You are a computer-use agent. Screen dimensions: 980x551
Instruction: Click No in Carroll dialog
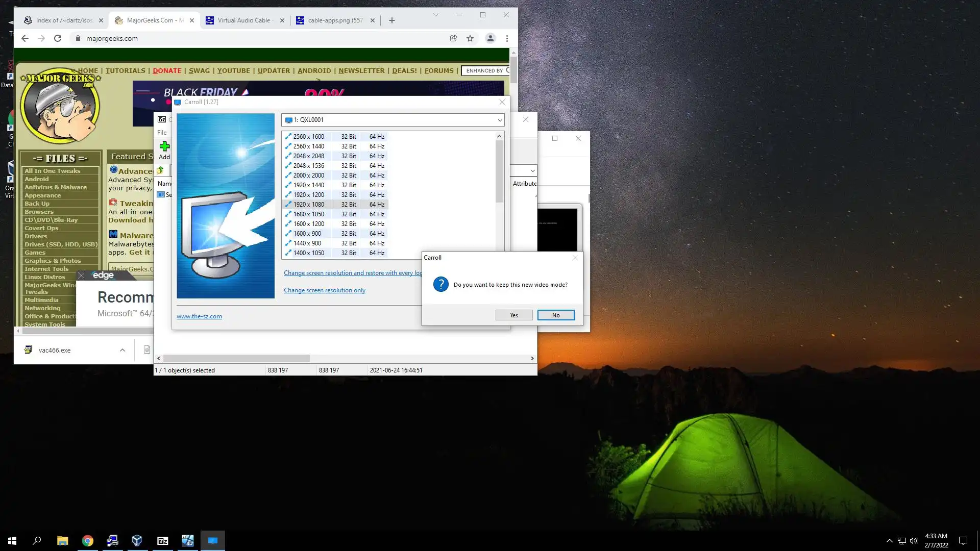pyautogui.click(x=555, y=315)
